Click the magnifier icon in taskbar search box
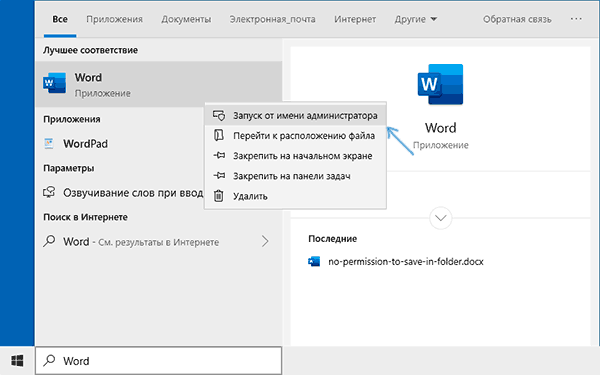This screenshot has height=375, width=600. pyautogui.click(x=49, y=360)
